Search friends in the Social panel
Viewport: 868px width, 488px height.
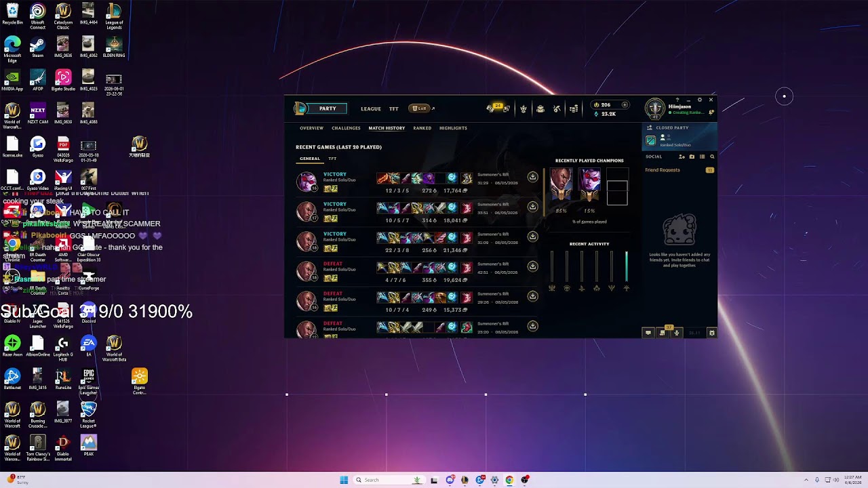[712, 157]
